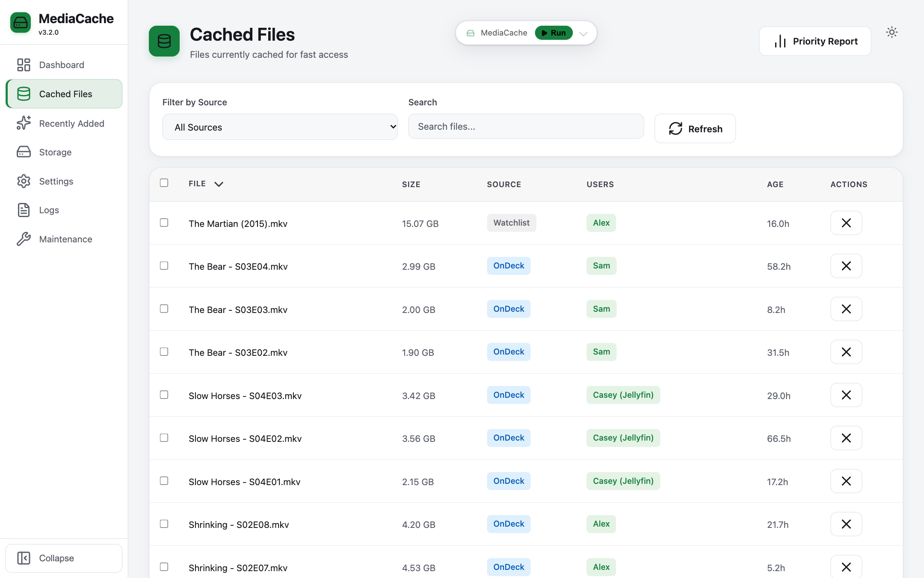Screen dimensions: 924x578
Task: Check Slow Horses - S04E03.mkv checkbox
Action: coord(164,395)
